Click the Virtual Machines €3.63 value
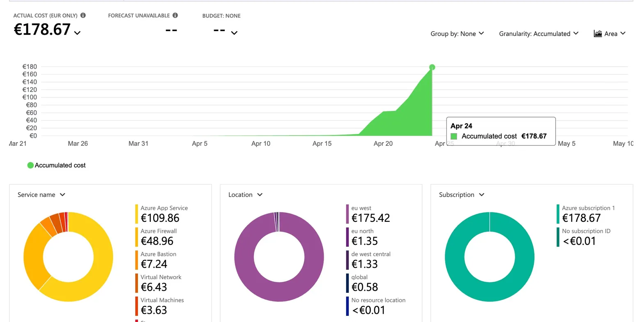Screen dimensions: 644x322 154,310
